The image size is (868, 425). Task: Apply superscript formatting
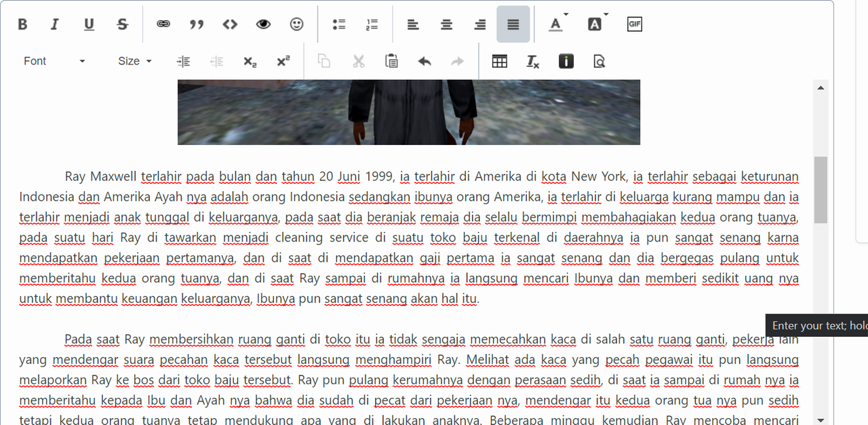click(x=283, y=61)
